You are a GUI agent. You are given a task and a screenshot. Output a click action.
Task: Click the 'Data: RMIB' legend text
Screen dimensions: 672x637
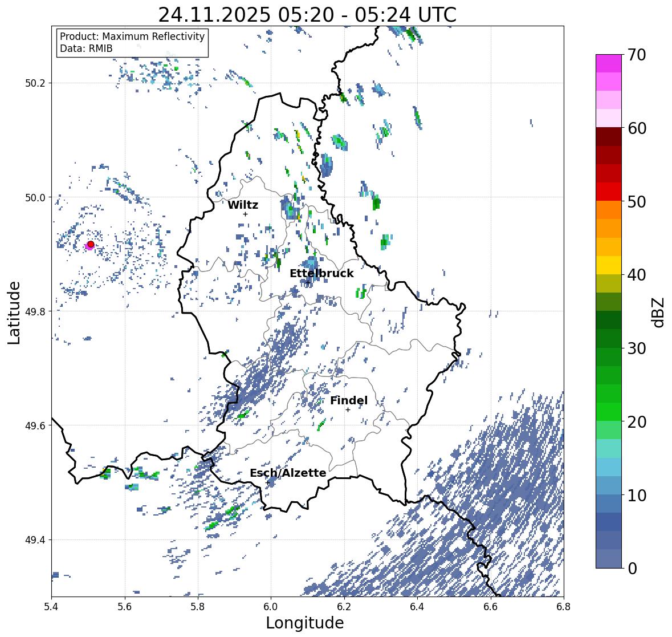pyautogui.click(x=86, y=48)
